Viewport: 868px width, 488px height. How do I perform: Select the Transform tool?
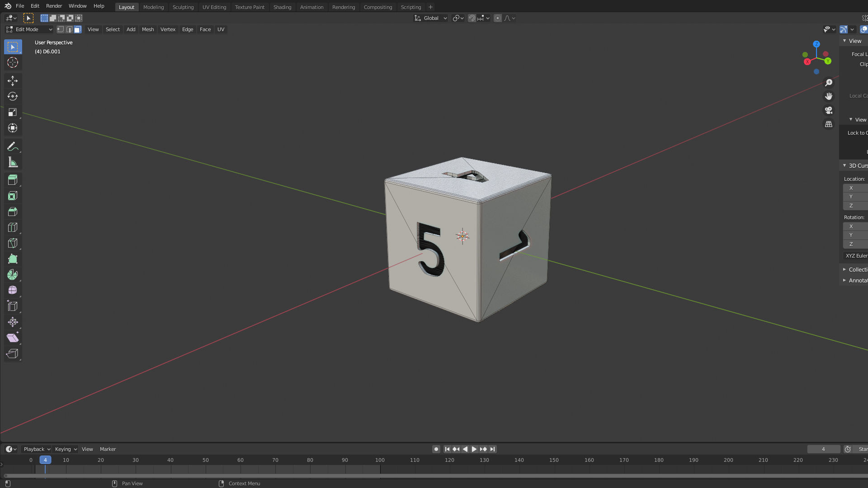pyautogui.click(x=13, y=128)
